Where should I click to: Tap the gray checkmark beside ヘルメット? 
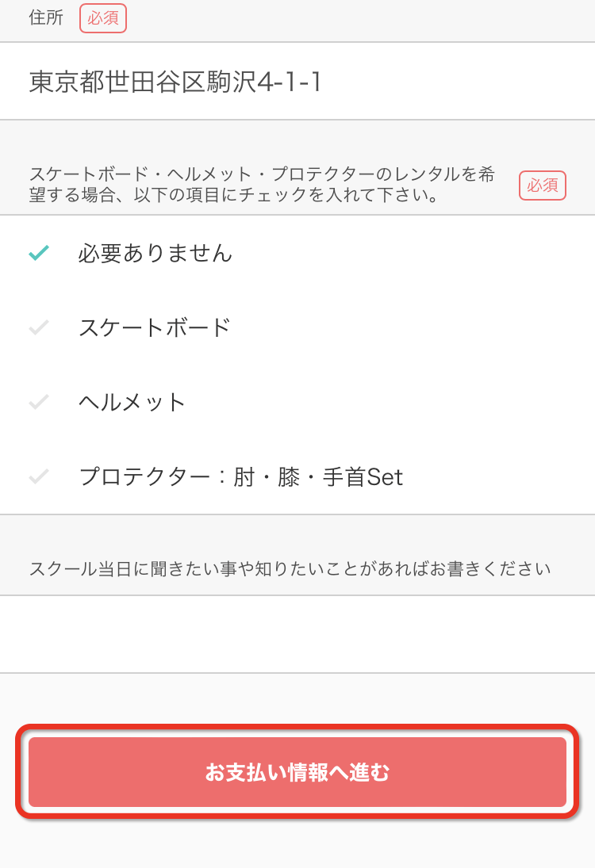39,402
